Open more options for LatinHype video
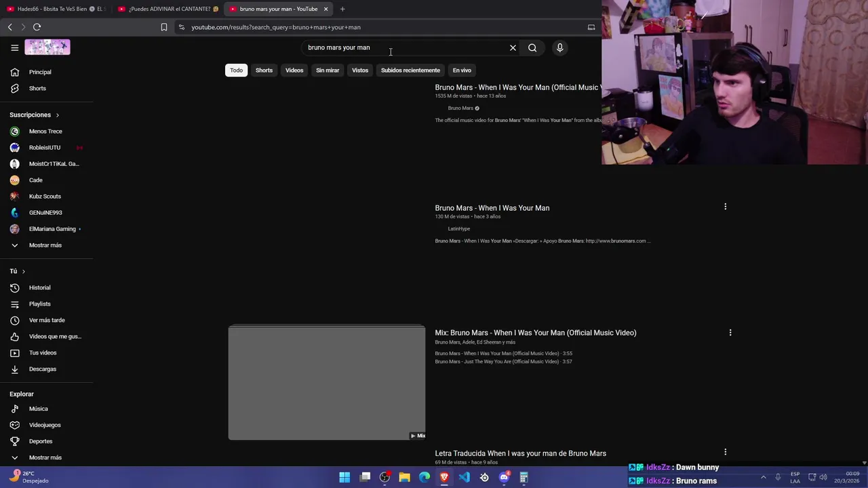Screen dimensions: 868x488 (x=725, y=207)
